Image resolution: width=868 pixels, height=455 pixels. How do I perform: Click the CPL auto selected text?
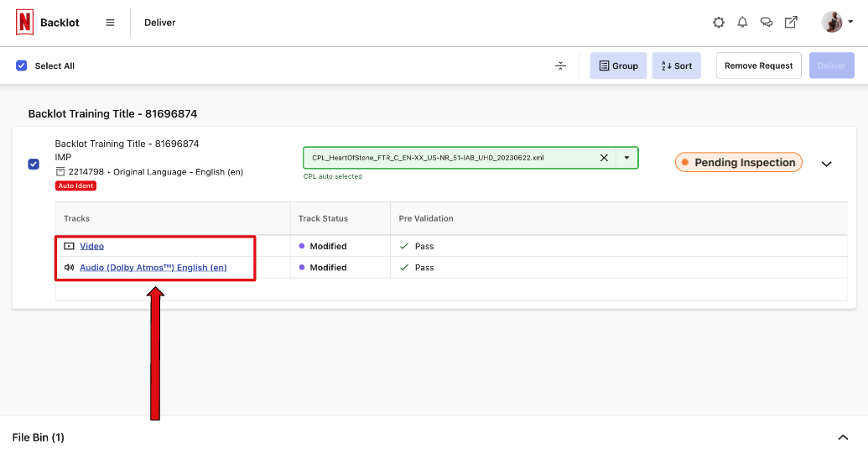click(x=333, y=176)
